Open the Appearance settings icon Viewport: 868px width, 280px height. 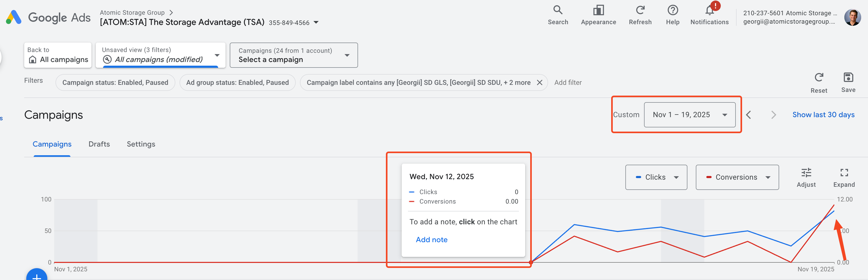pyautogui.click(x=598, y=10)
